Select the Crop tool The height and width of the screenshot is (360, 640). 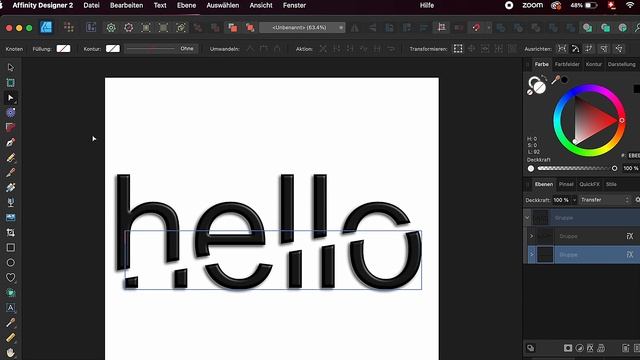[x=11, y=233]
